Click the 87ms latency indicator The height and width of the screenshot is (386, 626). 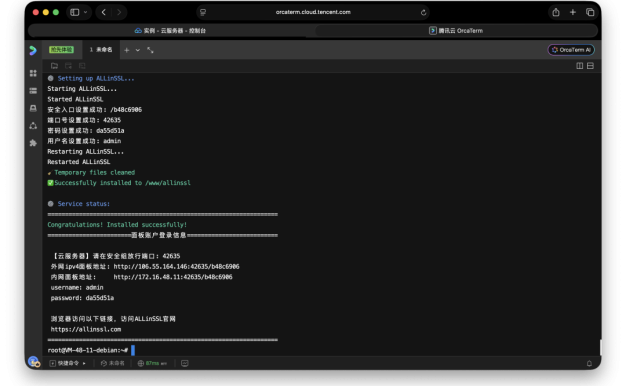[x=152, y=363]
